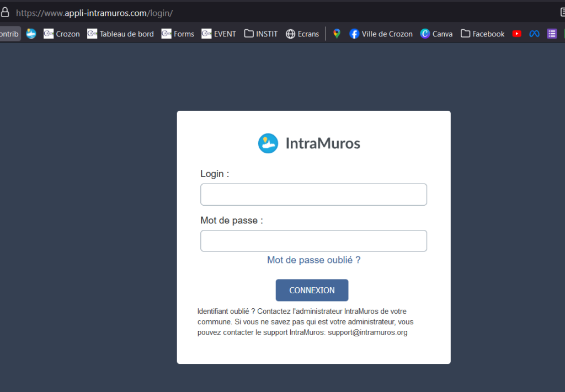Open the EVENT bookmark

coord(218,34)
